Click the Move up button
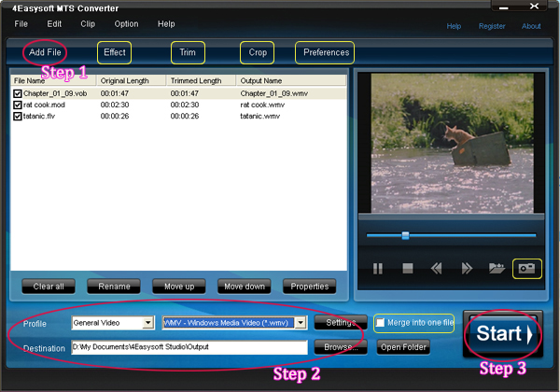 coord(179,287)
